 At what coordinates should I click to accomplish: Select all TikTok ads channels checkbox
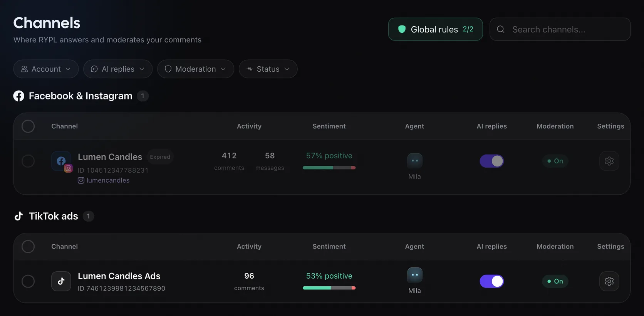coord(28,247)
